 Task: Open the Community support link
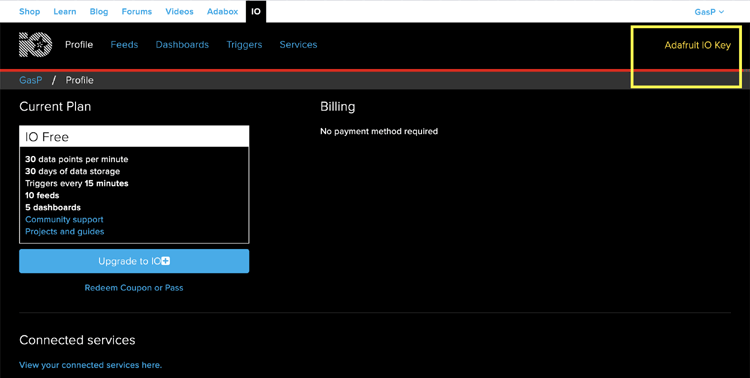pyautogui.click(x=64, y=220)
